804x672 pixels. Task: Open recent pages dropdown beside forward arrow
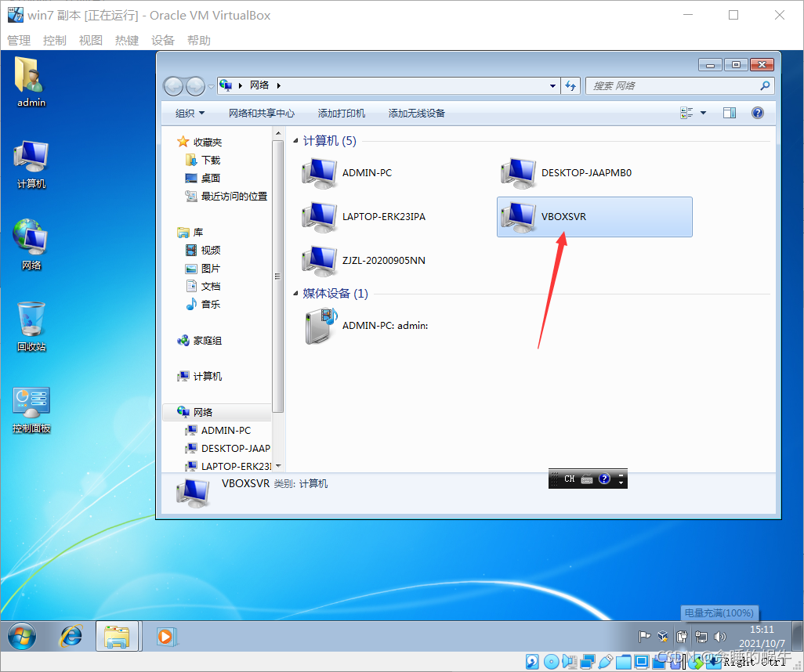pyautogui.click(x=211, y=87)
